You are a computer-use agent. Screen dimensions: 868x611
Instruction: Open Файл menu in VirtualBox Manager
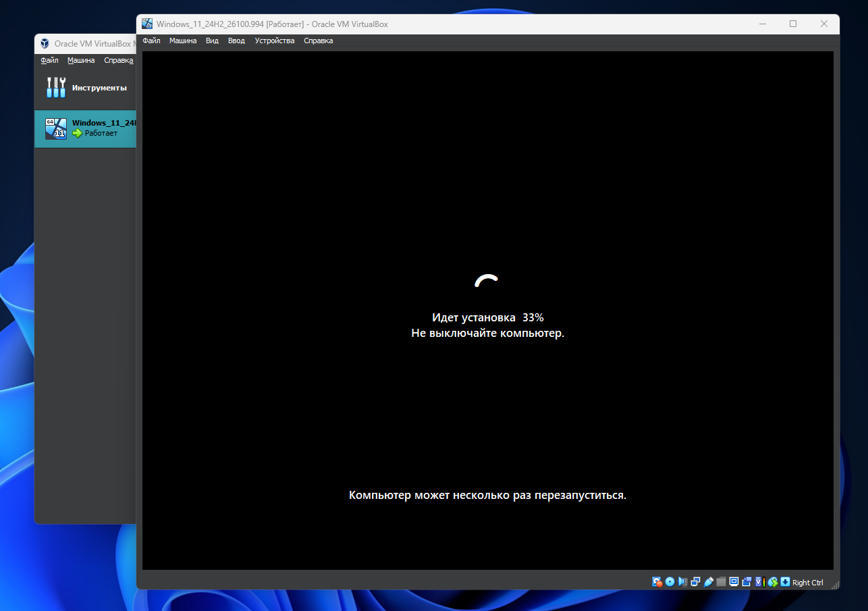(49, 60)
